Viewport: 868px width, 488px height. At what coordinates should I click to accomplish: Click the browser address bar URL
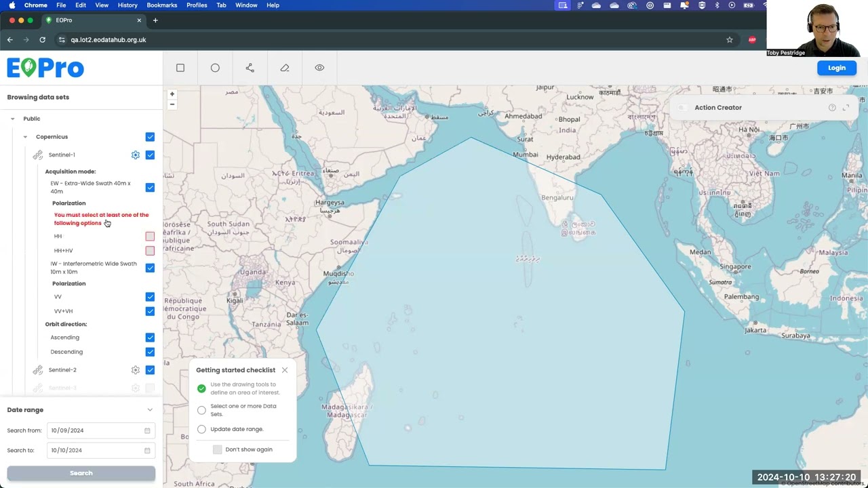(x=108, y=40)
